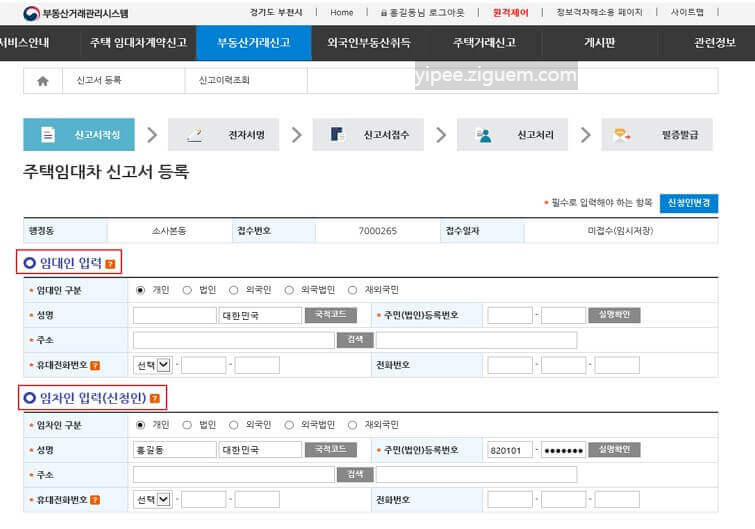Open the 외국인부동산취득 menu
This screenshot has height=529, width=755.
[x=369, y=43]
